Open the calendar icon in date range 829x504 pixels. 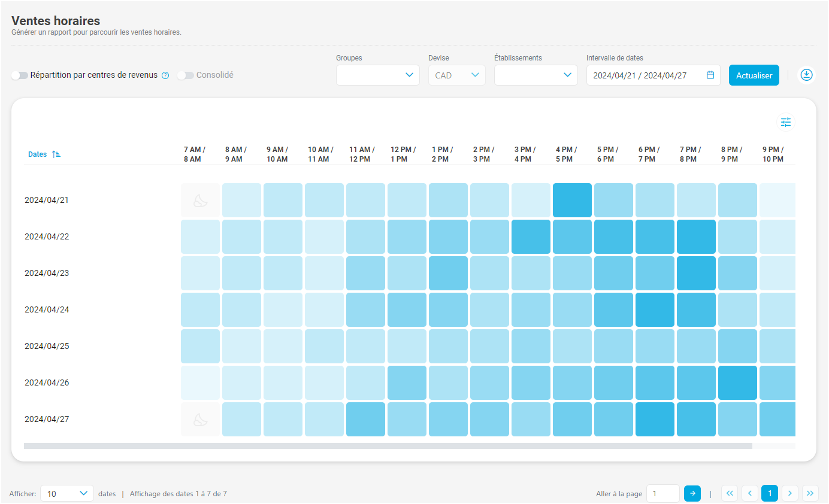[710, 75]
